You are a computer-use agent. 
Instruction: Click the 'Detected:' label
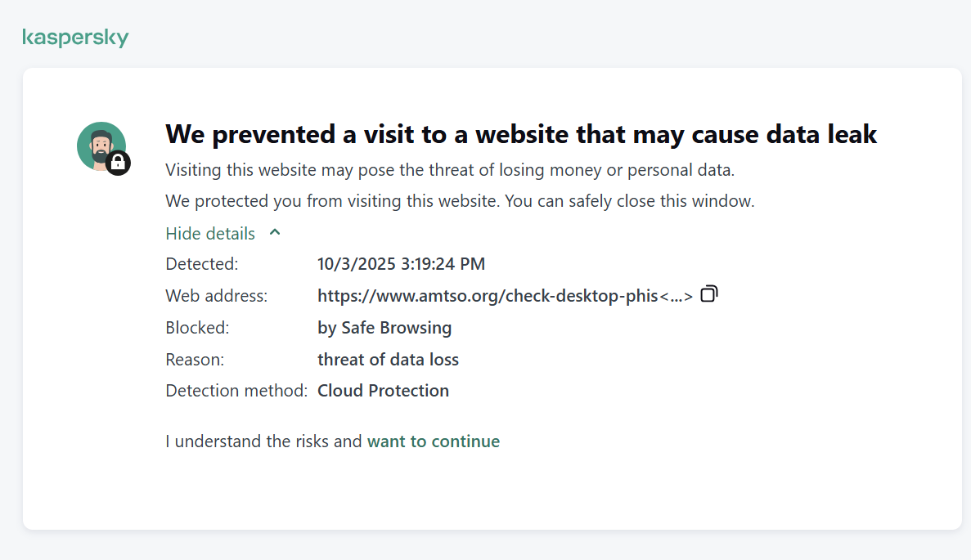coord(201,264)
